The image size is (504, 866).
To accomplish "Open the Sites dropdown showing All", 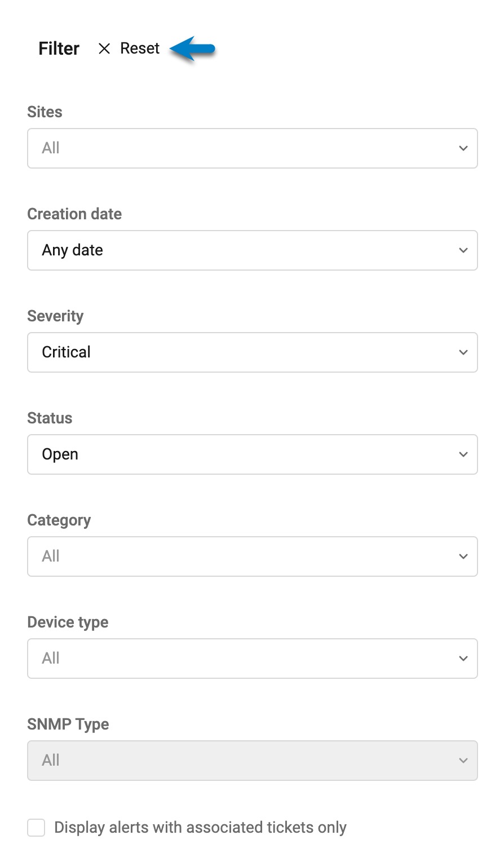I will coord(253,148).
